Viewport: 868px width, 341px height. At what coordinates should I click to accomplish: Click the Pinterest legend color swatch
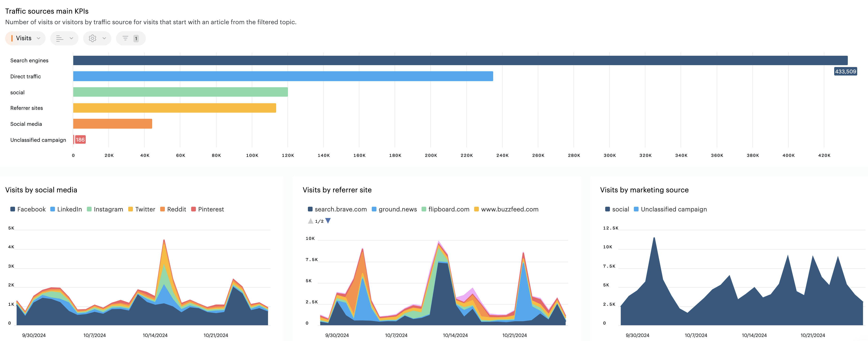[194, 209]
